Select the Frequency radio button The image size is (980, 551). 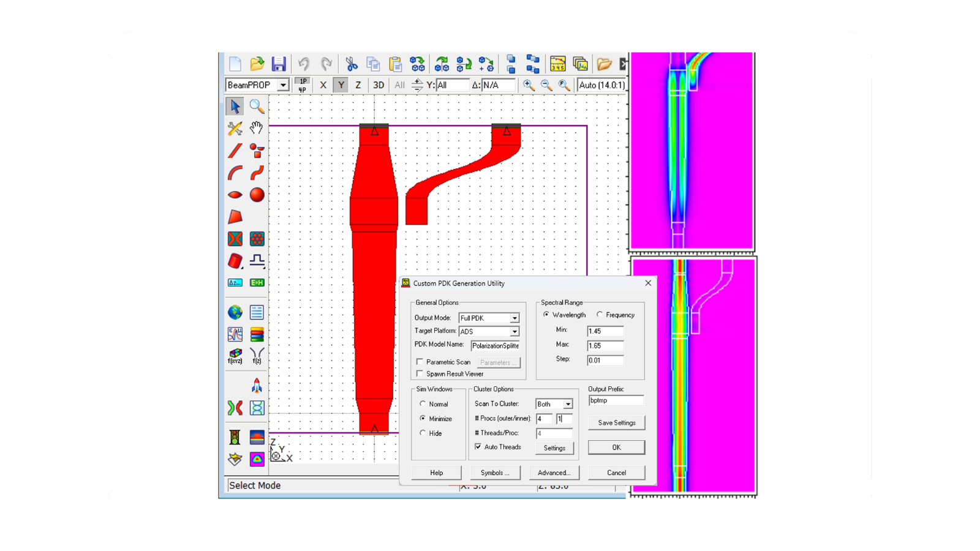click(600, 315)
